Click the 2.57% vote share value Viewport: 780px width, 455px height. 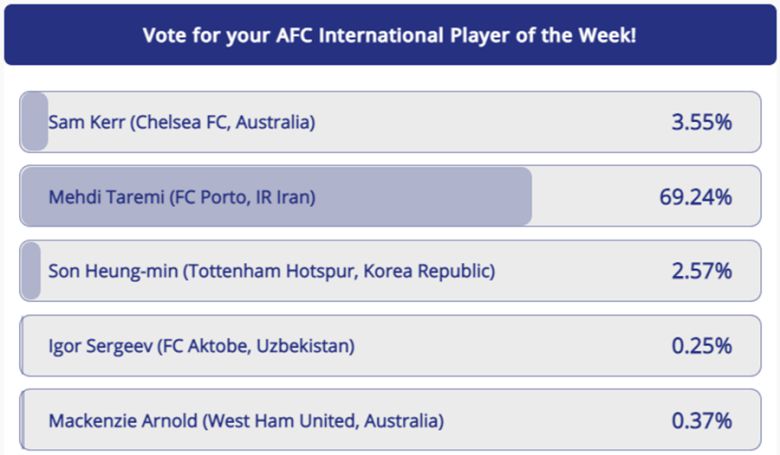point(701,271)
